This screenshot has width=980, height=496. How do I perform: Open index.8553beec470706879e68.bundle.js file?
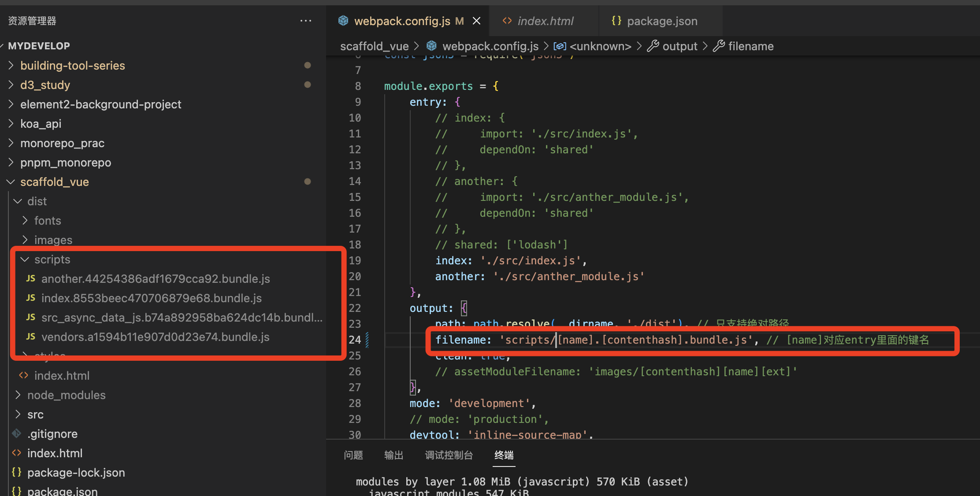coord(151,298)
